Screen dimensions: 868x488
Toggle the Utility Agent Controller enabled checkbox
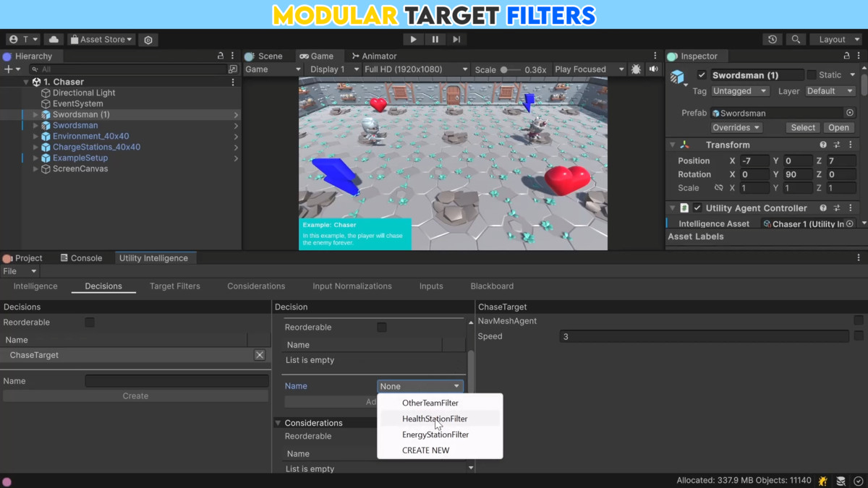tap(698, 208)
